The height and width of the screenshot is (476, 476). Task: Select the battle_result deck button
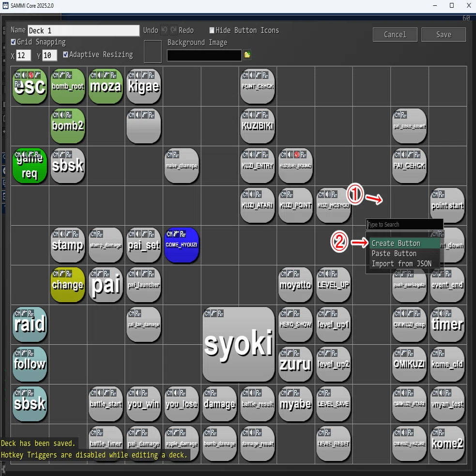click(x=258, y=404)
